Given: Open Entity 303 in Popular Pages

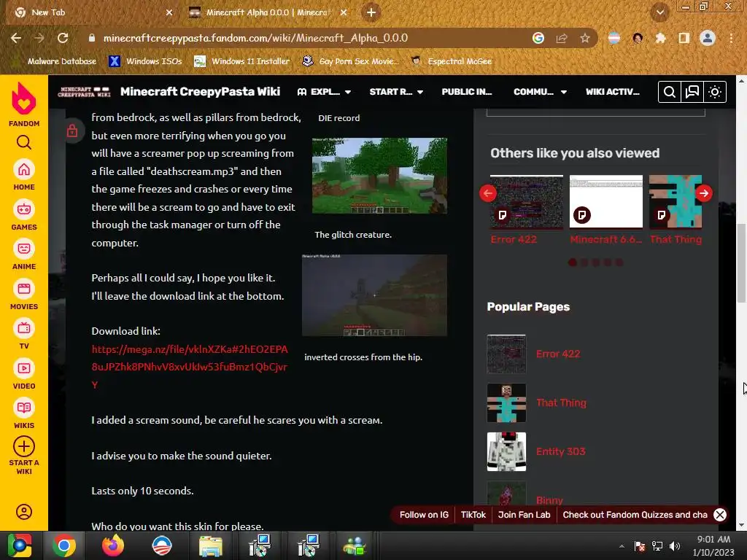Looking at the screenshot, I should tap(561, 451).
